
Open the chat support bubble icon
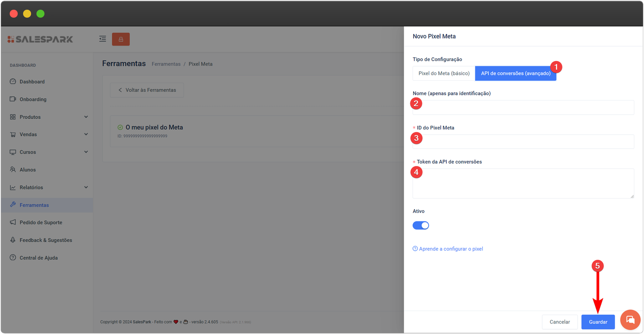click(x=630, y=320)
